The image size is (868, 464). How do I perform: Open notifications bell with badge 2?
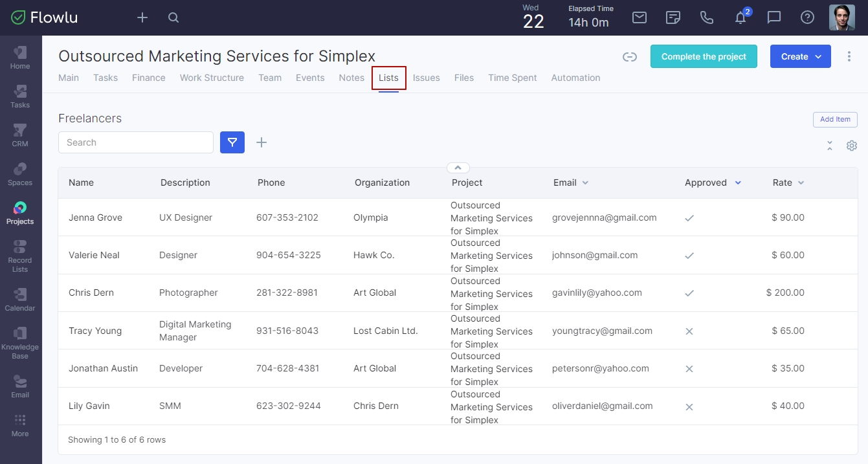point(742,17)
